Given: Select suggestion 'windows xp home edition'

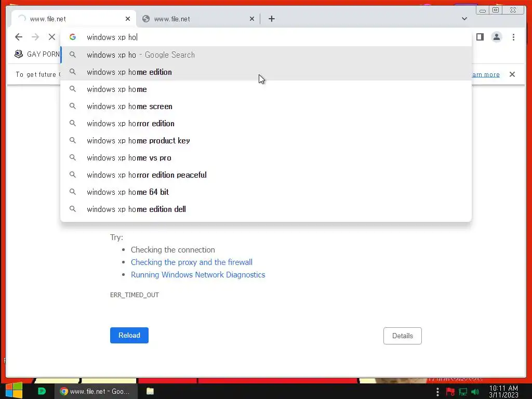Looking at the screenshot, I should click(x=266, y=72).
